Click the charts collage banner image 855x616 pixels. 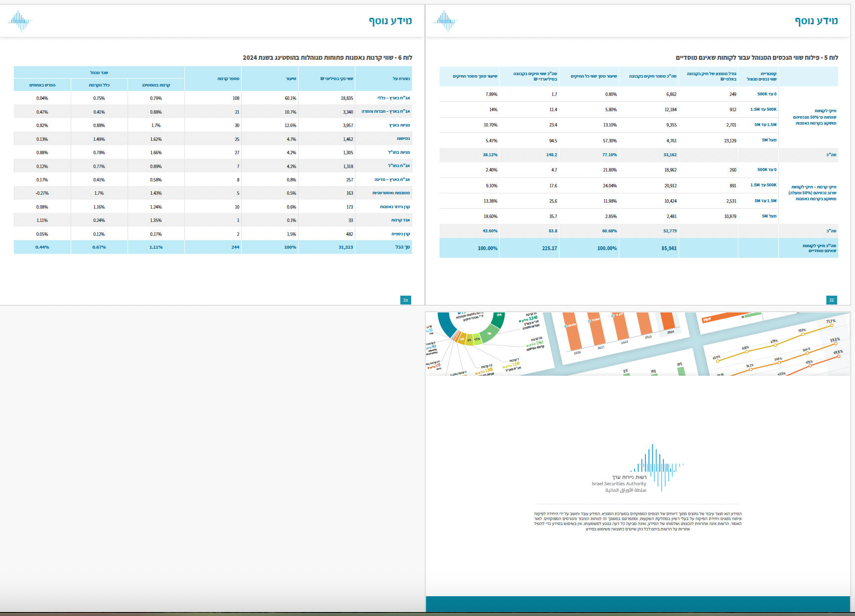pos(638,344)
